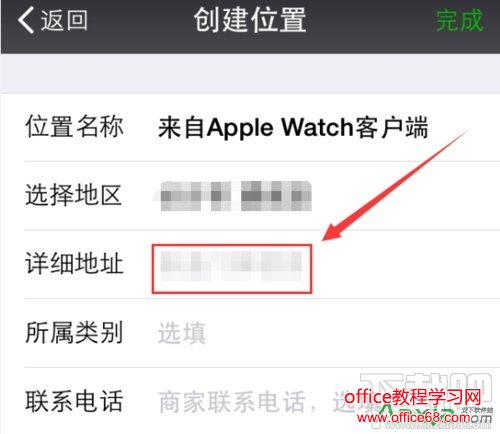Click the 所属类别 label
The width and height of the screenshot is (500, 434).
[x=74, y=332]
